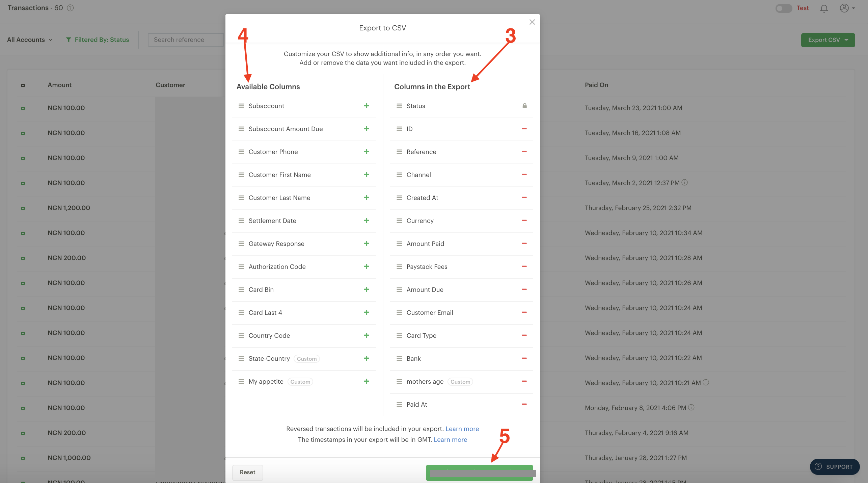This screenshot has width=868, height=483.
Task: Remove Channel column from export
Action: tap(524, 175)
